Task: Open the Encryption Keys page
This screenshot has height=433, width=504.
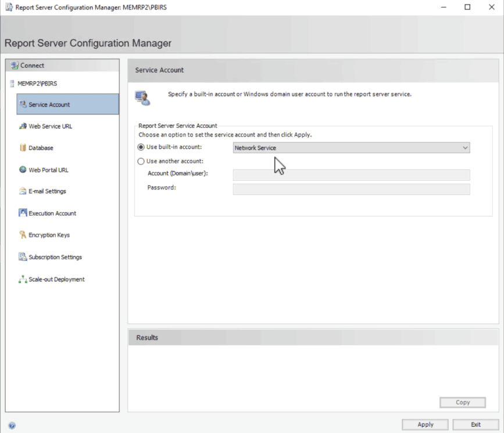Action: (x=49, y=235)
